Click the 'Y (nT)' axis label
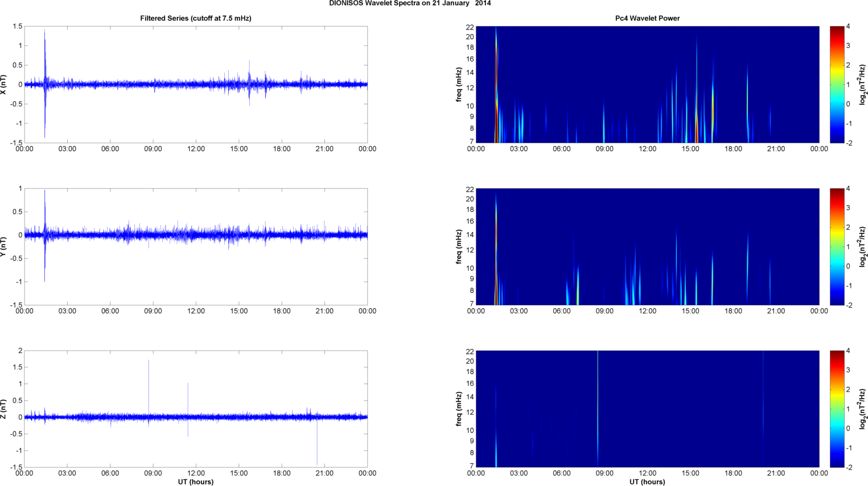 (4, 246)
